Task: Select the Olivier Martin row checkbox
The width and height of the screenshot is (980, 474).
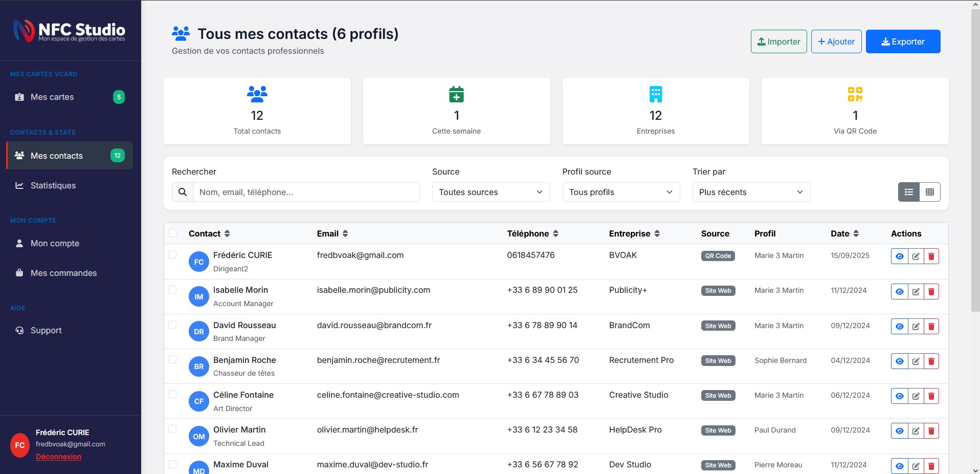Action: (x=172, y=429)
